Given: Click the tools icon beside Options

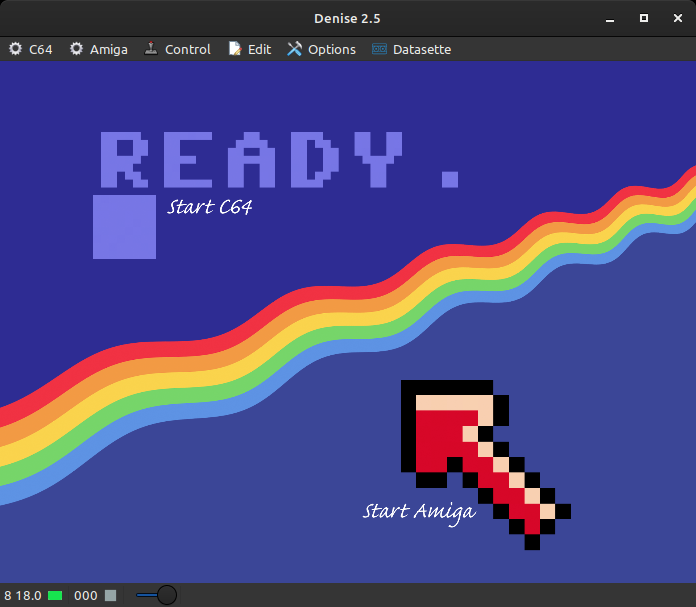Looking at the screenshot, I should (x=294, y=49).
